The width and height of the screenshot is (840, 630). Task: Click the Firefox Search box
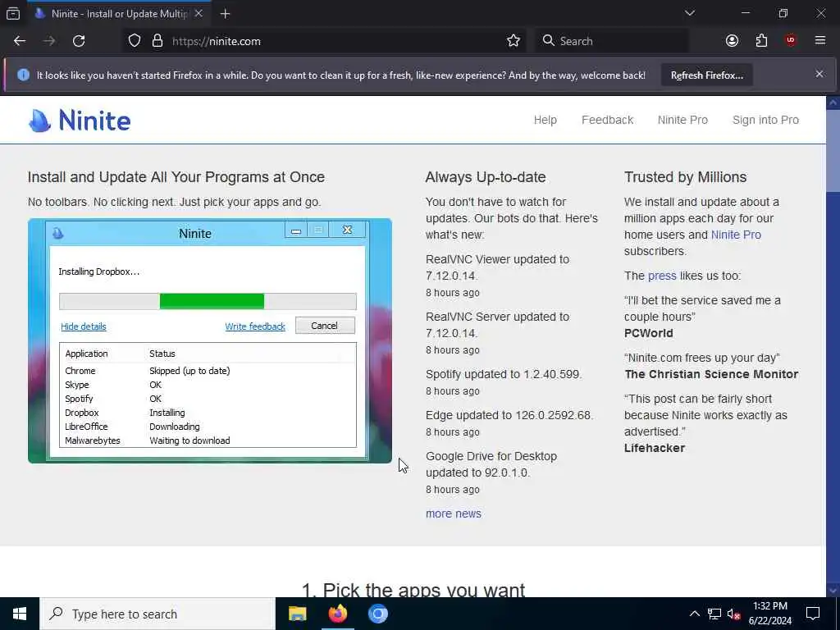pyautogui.click(x=611, y=41)
